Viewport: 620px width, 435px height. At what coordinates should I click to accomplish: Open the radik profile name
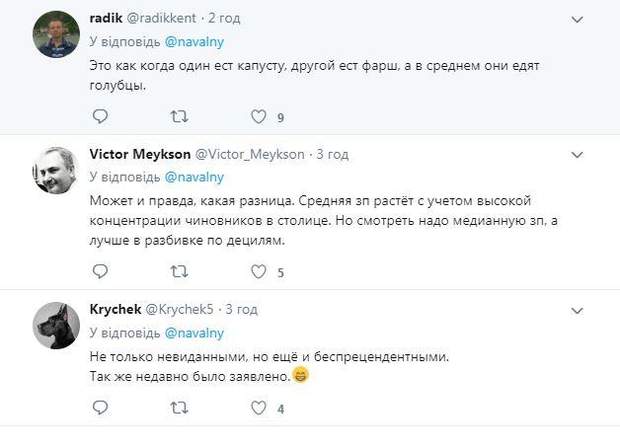tap(105, 19)
